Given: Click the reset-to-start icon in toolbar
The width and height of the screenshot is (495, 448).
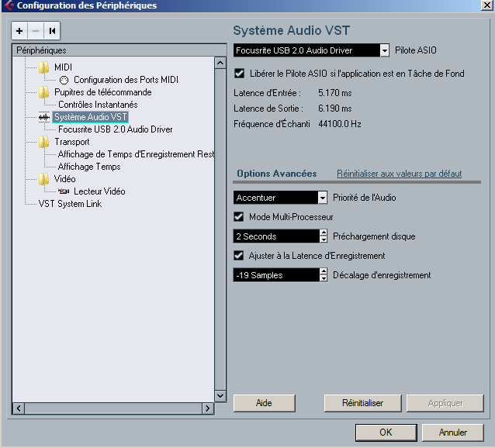Looking at the screenshot, I should 52,31.
